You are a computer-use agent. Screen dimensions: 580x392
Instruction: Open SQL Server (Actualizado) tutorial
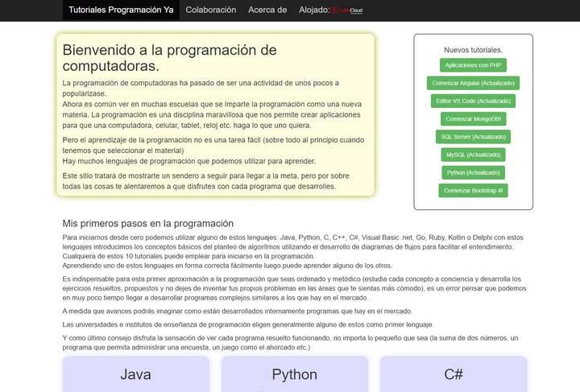(473, 137)
